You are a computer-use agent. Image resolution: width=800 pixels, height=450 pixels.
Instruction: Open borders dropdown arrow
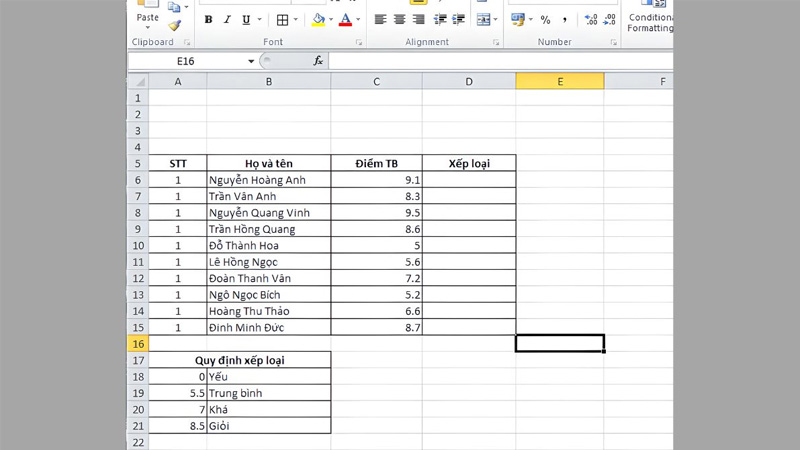(x=295, y=20)
